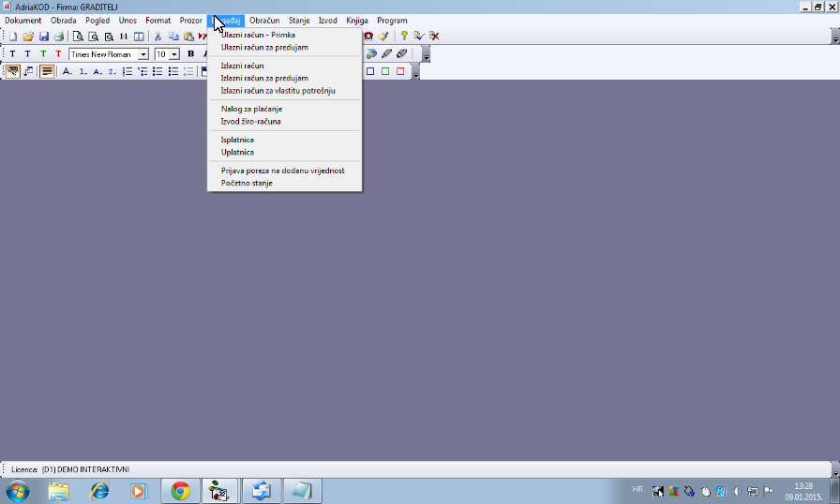Click the broom clean-up icon
The width and height of the screenshot is (840, 504).
click(383, 36)
